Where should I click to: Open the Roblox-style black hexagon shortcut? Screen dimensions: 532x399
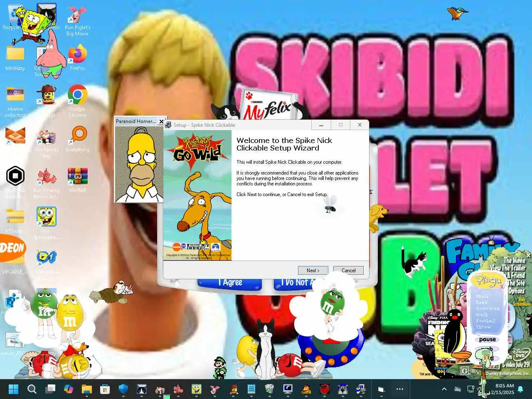[x=15, y=176]
